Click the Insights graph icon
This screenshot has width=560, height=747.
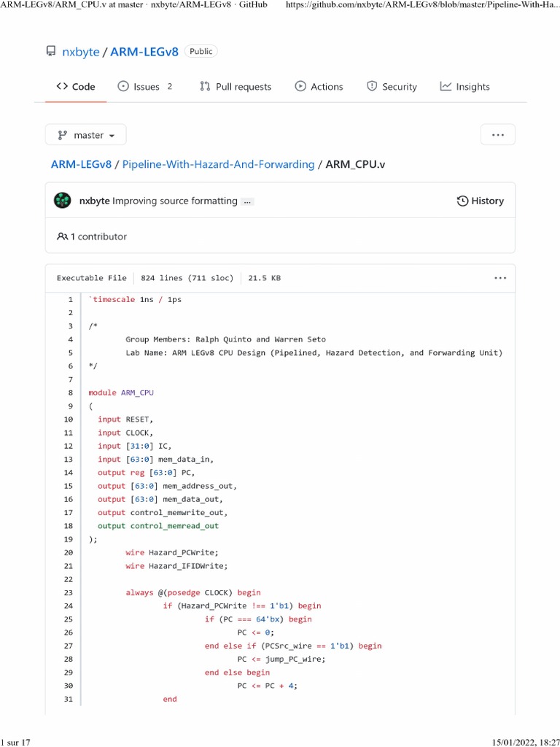[x=446, y=87]
